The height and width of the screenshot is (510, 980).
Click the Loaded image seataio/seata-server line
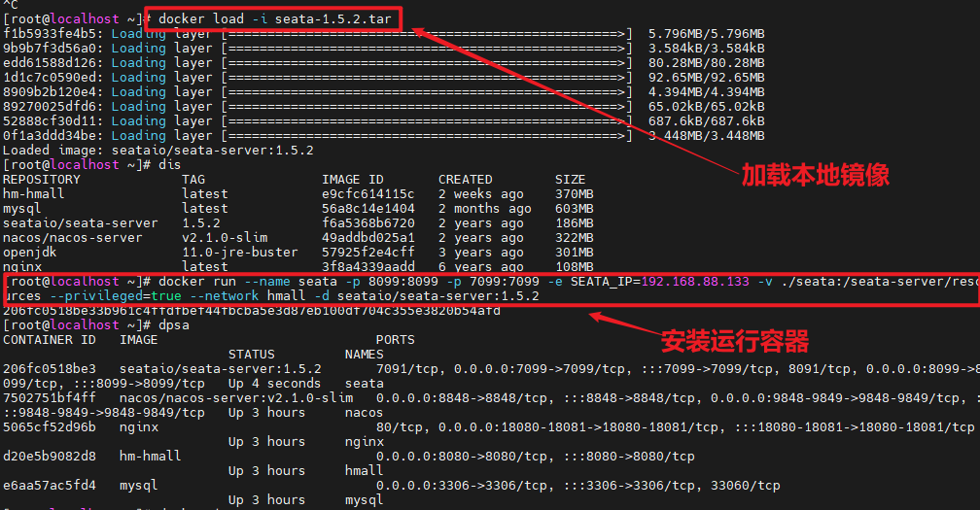pyautogui.click(x=157, y=151)
